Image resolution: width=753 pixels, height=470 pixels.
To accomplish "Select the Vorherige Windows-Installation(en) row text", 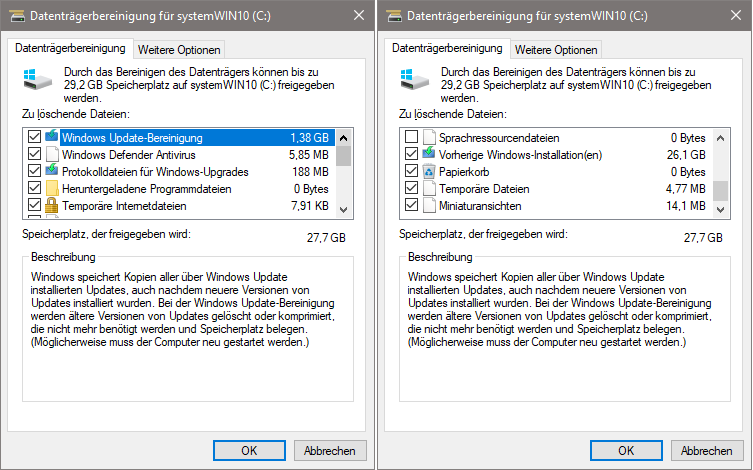I will click(x=520, y=155).
